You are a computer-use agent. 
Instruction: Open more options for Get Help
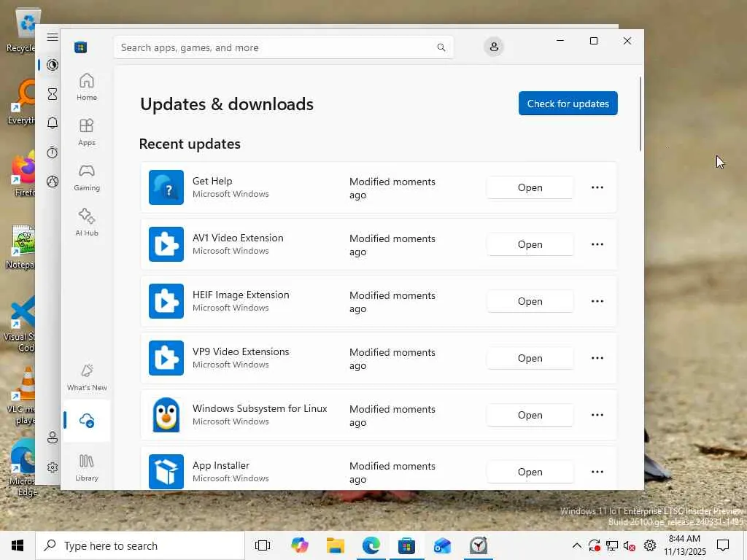pyautogui.click(x=597, y=187)
